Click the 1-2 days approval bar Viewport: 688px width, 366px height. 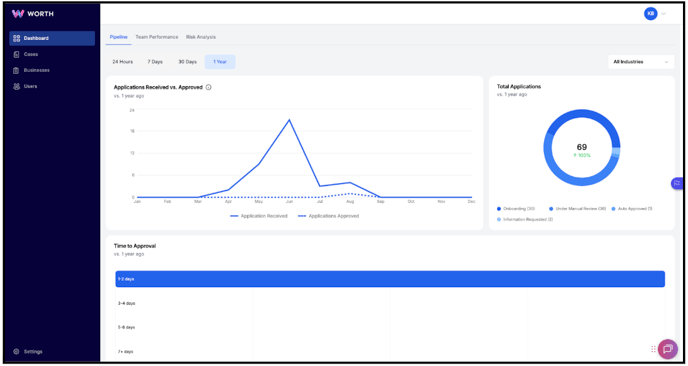(390, 279)
